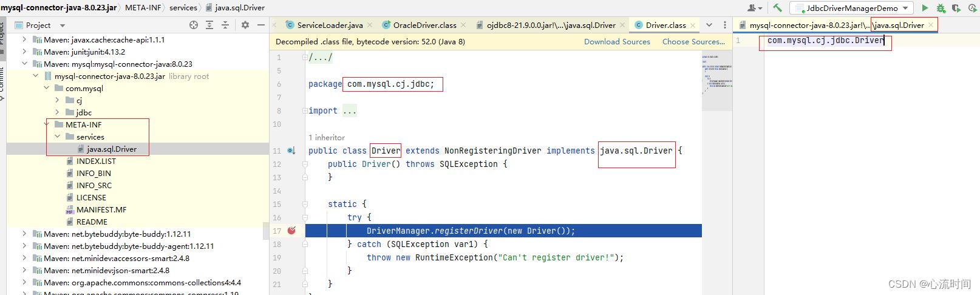980x295 pixels.
Task: Open the JdbcDriverManagerDemo run configuration dropdown
Action: (x=852, y=8)
